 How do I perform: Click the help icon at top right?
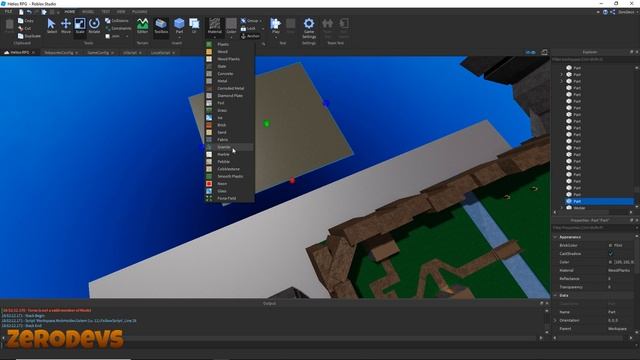[605, 12]
